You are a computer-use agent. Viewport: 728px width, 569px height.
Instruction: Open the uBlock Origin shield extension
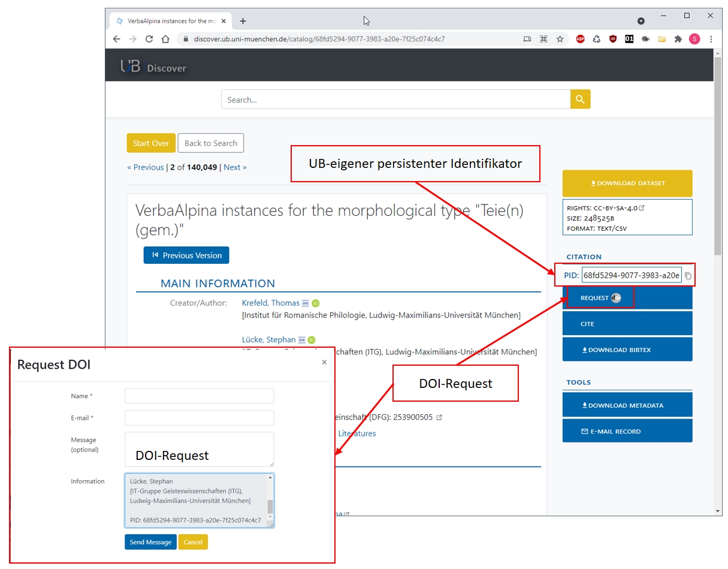click(612, 39)
